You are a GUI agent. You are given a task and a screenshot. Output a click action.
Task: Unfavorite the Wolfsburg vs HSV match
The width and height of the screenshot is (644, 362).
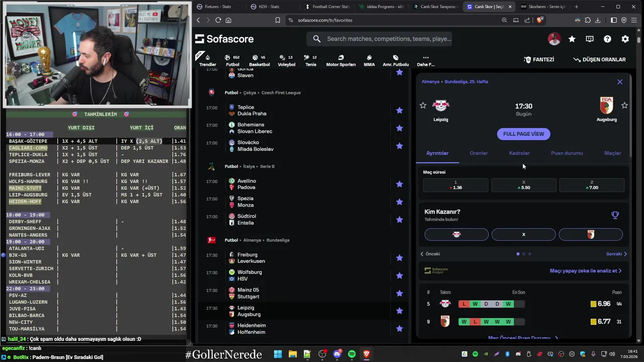(x=399, y=276)
